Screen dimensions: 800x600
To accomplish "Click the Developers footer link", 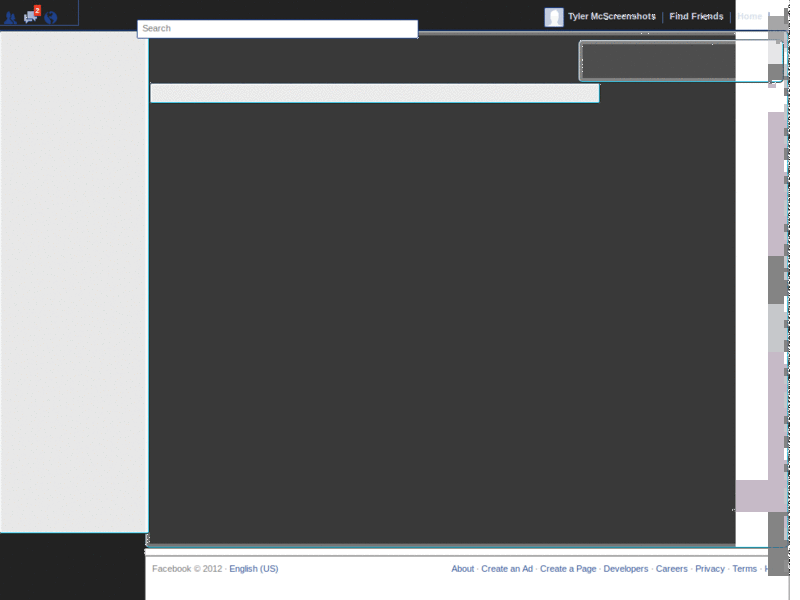I will point(629,568).
